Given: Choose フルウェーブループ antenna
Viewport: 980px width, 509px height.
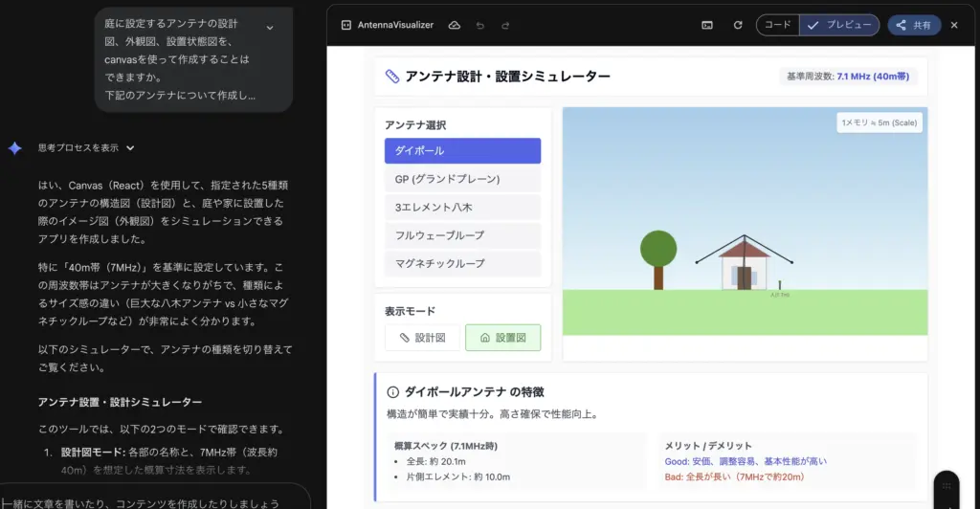Looking at the screenshot, I should (x=462, y=235).
